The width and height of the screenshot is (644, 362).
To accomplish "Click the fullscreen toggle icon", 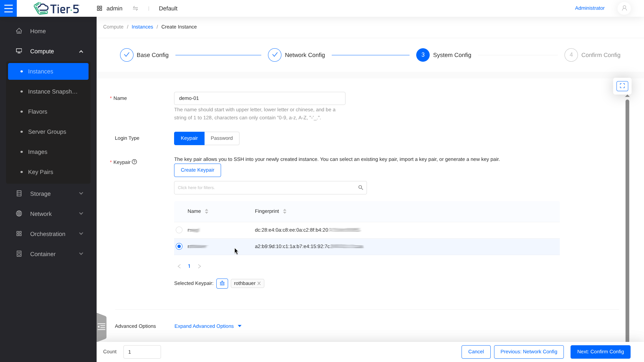I will tap(622, 86).
